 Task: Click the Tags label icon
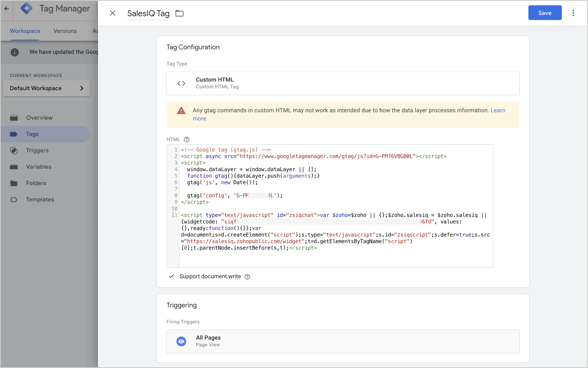[14, 134]
